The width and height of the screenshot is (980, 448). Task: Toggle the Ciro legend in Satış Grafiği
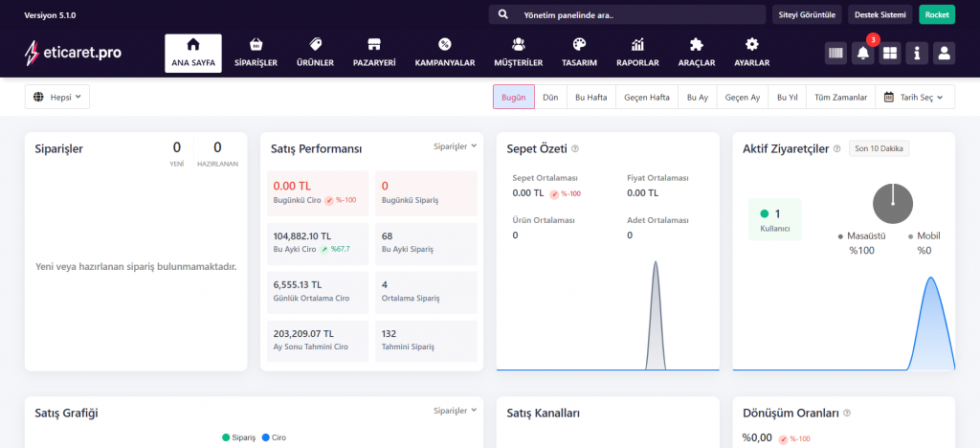(273, 437)
